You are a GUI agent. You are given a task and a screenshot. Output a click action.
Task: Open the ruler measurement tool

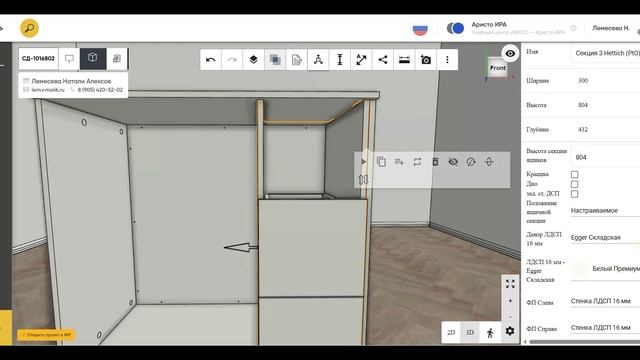point(404,60)
